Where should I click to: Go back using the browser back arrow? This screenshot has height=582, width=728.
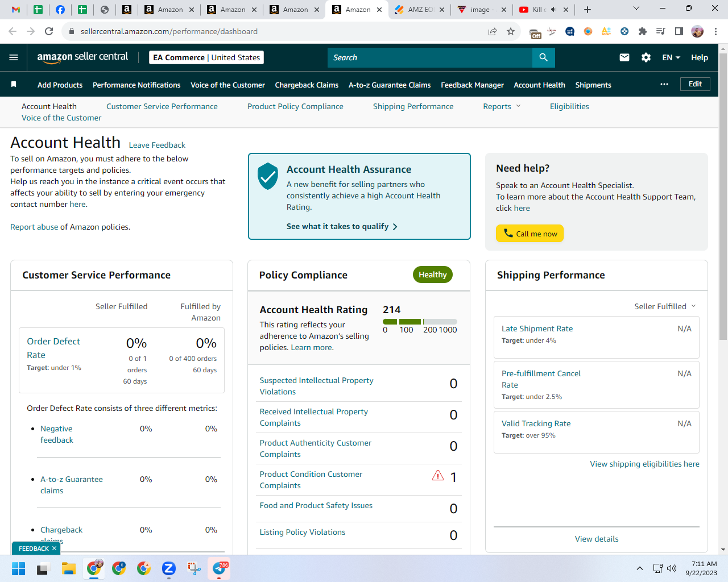[x=13, y=31]
